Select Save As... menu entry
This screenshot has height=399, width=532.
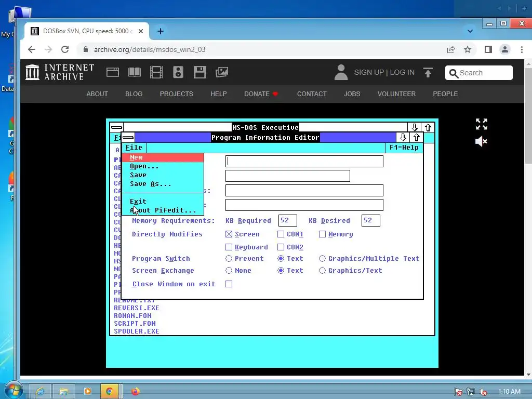(x=163, y=184)
